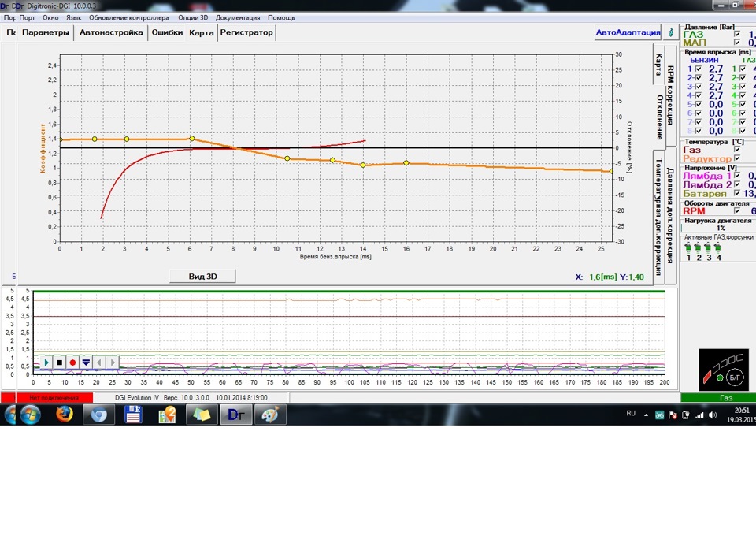Click the Вид 3D button
The image size is (756, 554).
tap(202, 277)
